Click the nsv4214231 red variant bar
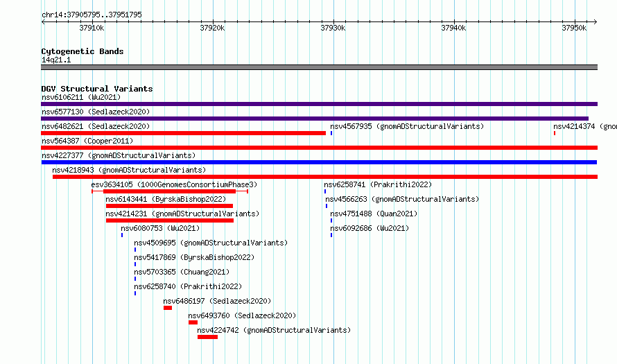 [170, 220]
